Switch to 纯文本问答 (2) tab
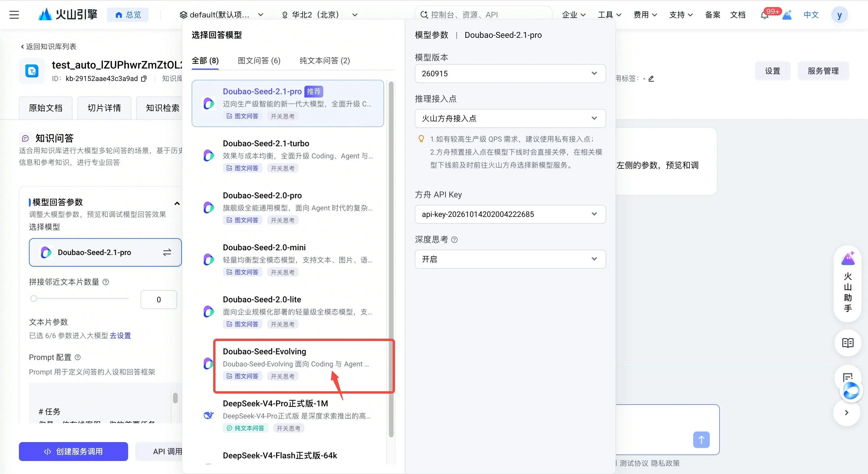868x474 pixels. pyautogui.click(x=324, y=61)
